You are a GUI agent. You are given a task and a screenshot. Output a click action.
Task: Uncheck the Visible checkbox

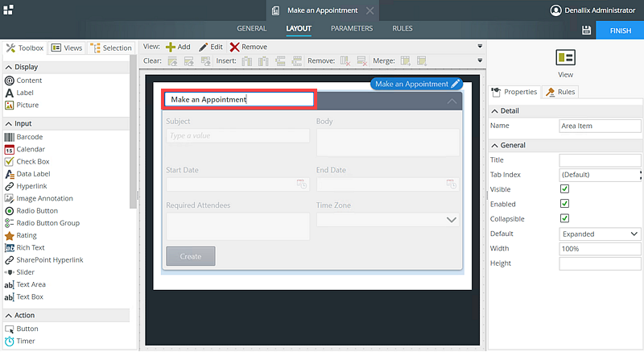coord(565,189)
